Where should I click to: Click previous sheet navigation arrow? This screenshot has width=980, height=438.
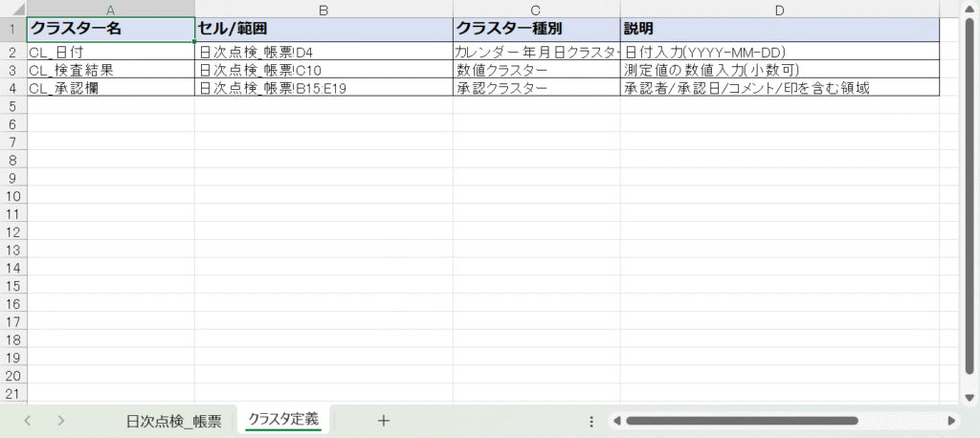click(28, 420)
